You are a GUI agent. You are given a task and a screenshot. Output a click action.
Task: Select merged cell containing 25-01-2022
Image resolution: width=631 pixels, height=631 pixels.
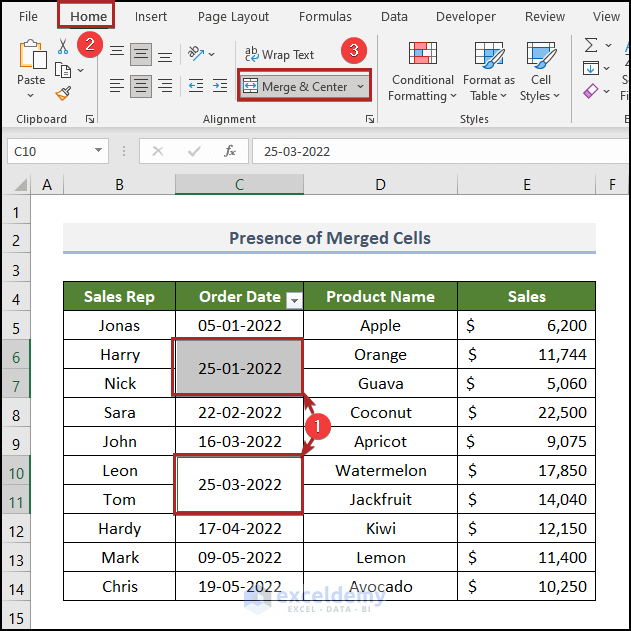(x=239, y=368)
